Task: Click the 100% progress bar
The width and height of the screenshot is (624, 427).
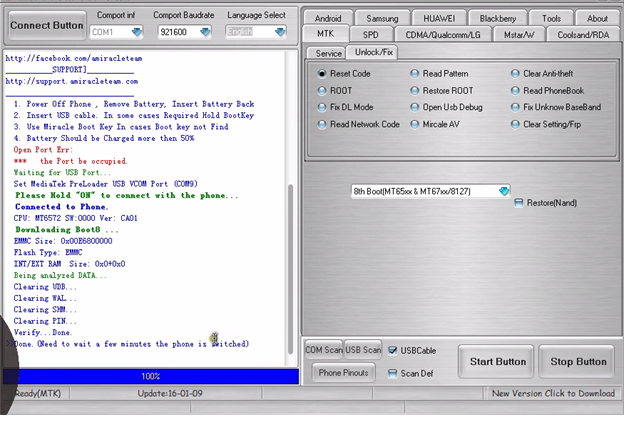Action: [150, 376]
